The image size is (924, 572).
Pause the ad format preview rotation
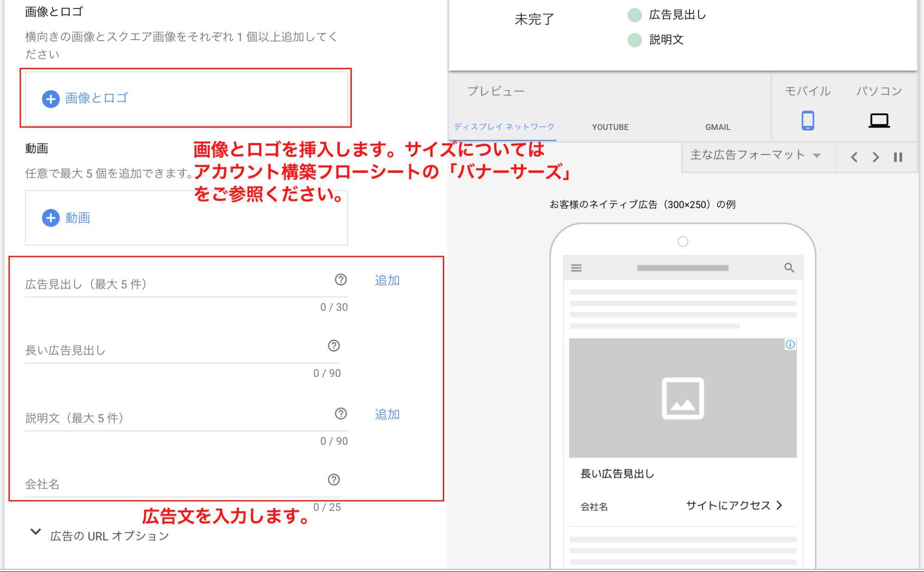coord(897,157)
